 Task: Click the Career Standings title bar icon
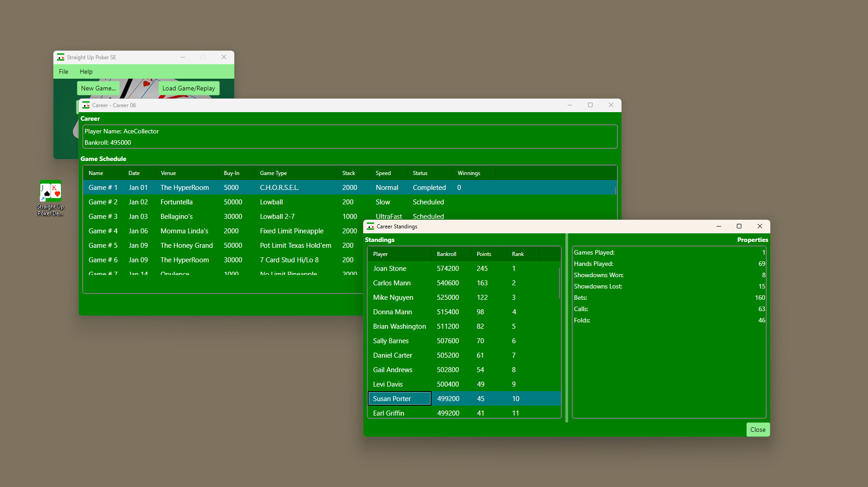(370, 226)
